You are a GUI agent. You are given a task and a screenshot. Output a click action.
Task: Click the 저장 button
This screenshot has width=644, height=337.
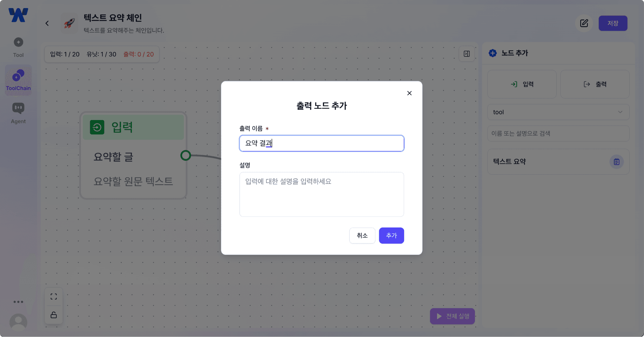[x=613, y=23]
